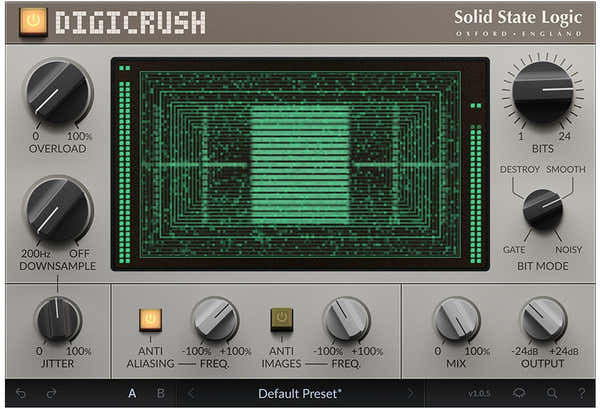
Task: Click the OUTPUT label text
Action: coord(543,363)
